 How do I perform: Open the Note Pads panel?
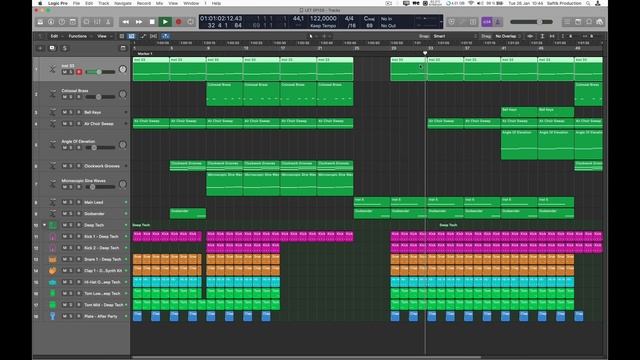point(578,22)
